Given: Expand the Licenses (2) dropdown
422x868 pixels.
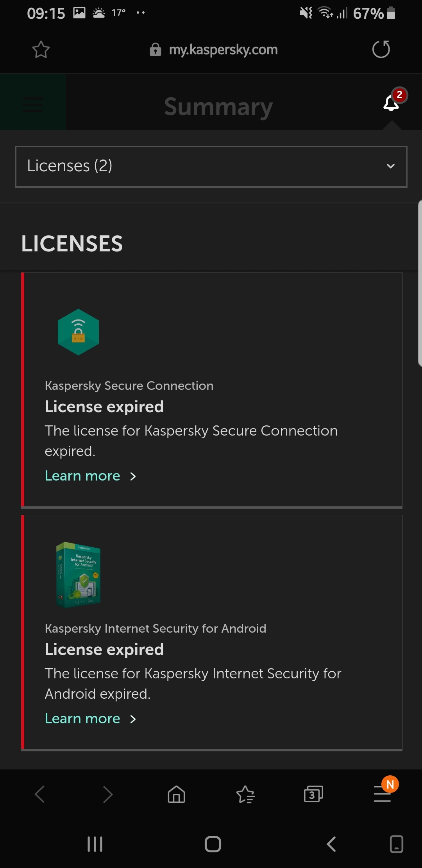Looking at the screenshot, I should (x=211, y=167).
